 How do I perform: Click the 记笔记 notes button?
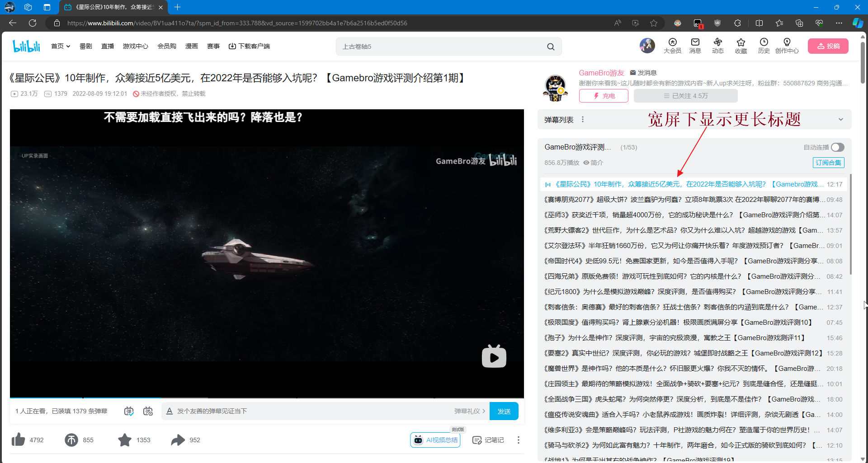tap(488, 440)
